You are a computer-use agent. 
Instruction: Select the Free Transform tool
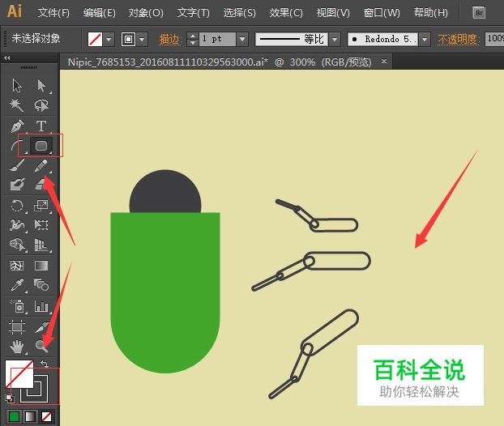(x=41, y=225)
